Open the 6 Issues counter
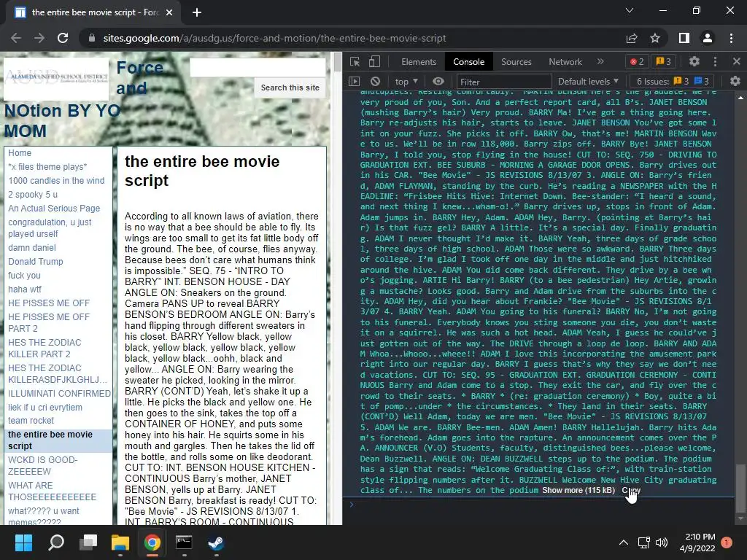Screen dimensions: 747x560 [x=673, y=82]
